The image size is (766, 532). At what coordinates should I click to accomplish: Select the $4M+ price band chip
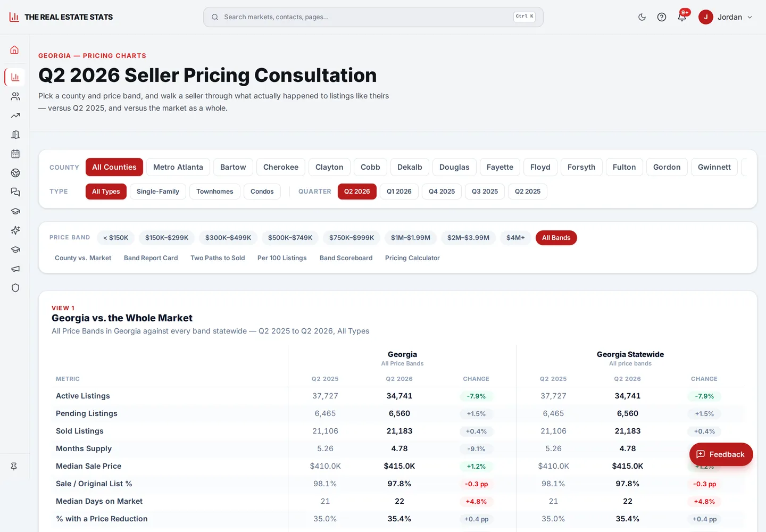point(515,238)
